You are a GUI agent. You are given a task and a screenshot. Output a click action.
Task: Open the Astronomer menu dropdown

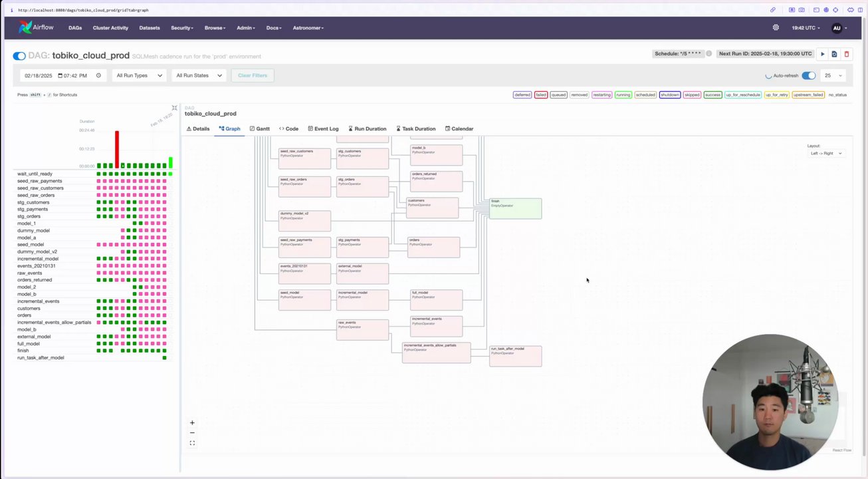click(308, 28)
